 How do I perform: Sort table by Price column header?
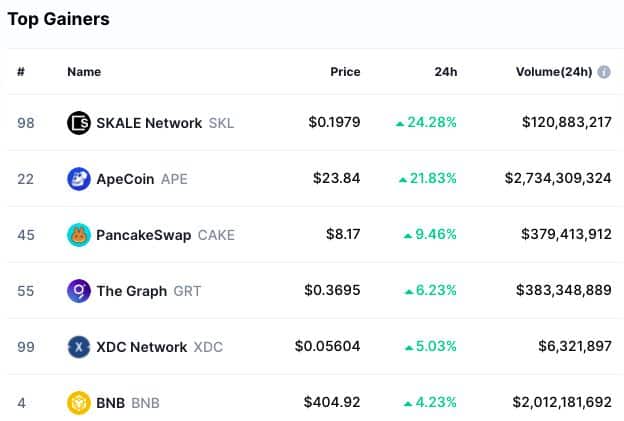[x=345, y=72]
